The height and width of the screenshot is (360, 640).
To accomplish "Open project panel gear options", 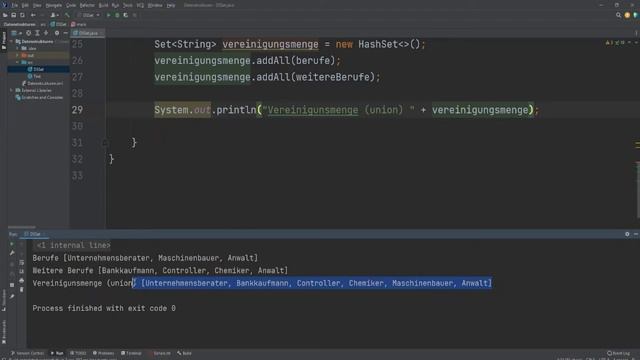I will 57,33.
